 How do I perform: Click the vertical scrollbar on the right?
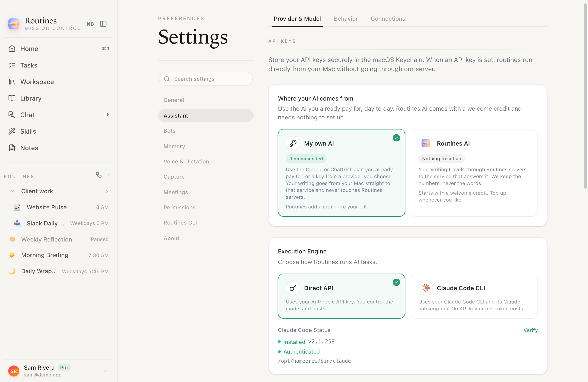(585, 96)
